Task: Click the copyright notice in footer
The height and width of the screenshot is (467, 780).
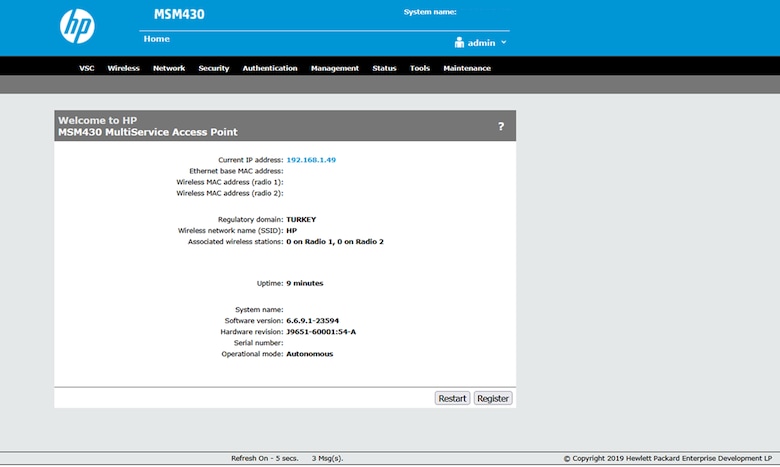Action: coord(668,458)
